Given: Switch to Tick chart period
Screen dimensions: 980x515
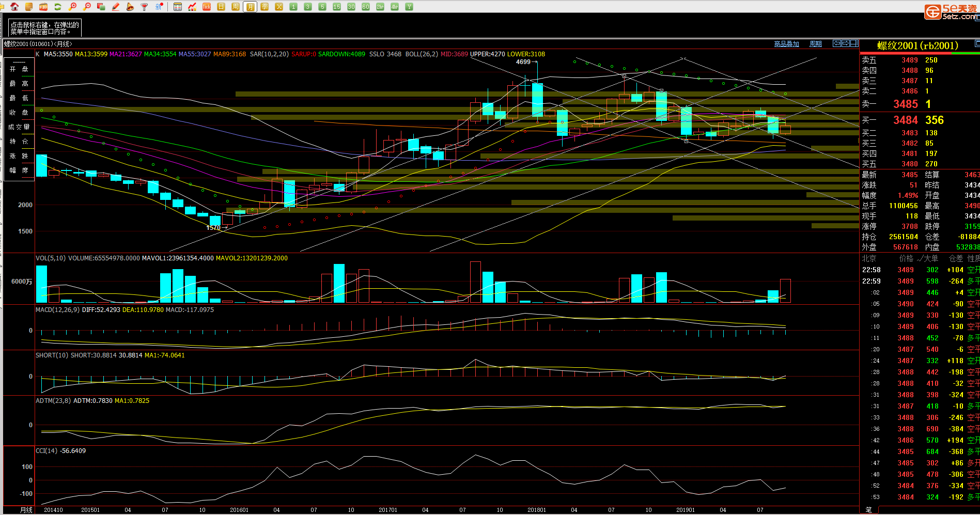Looking at the screenshot, I should click(x=207, y=7).
